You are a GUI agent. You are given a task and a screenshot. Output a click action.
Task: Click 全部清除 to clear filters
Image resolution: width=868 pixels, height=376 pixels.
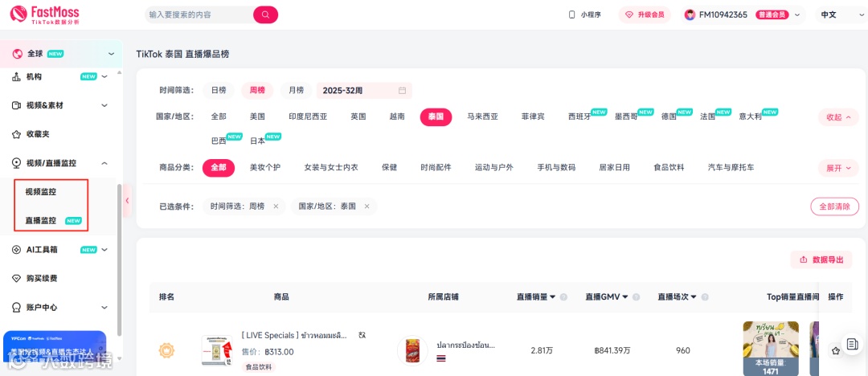click(834, 206)
